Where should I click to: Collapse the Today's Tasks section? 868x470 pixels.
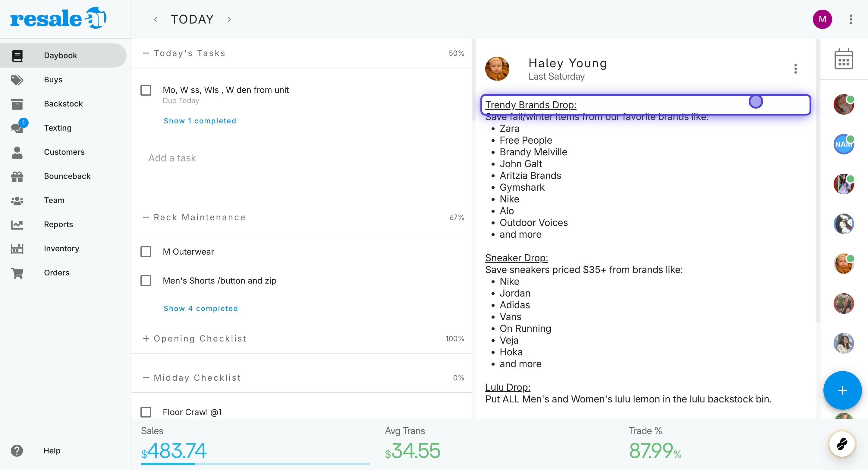pos(146,53)
